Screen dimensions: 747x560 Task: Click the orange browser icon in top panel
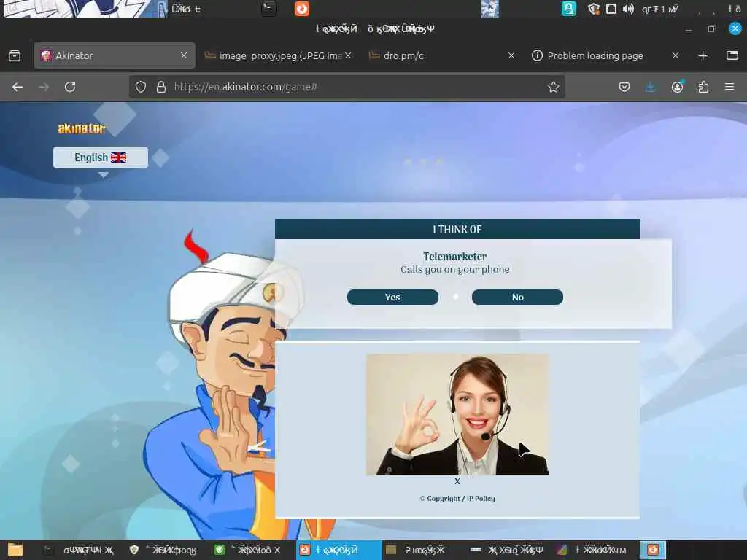[302, 9]
